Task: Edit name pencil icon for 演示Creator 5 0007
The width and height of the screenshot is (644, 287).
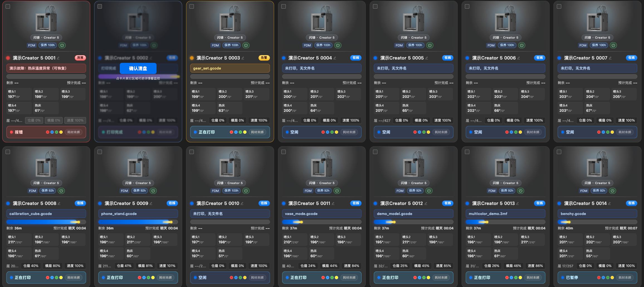Action: point(610,58)
